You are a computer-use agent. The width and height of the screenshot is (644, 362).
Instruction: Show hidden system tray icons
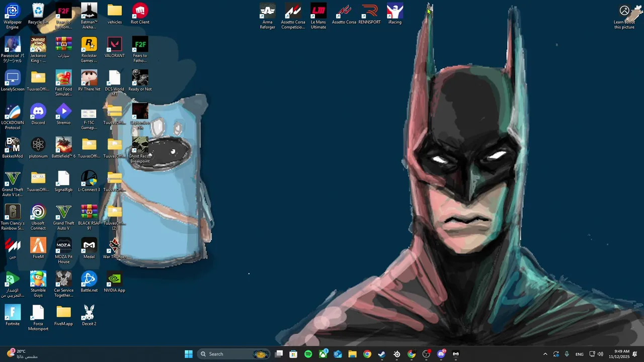click(x=545, y=354)
